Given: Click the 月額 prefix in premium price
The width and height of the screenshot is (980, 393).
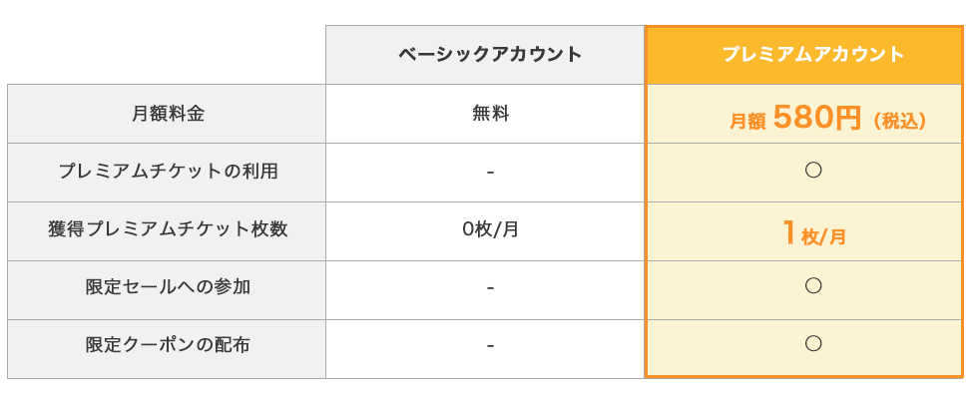Looking at the screenshot, I should [747, 121].
